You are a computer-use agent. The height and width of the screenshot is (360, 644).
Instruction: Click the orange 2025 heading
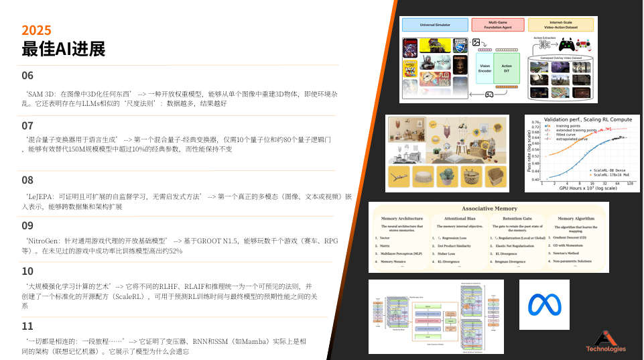36,30
